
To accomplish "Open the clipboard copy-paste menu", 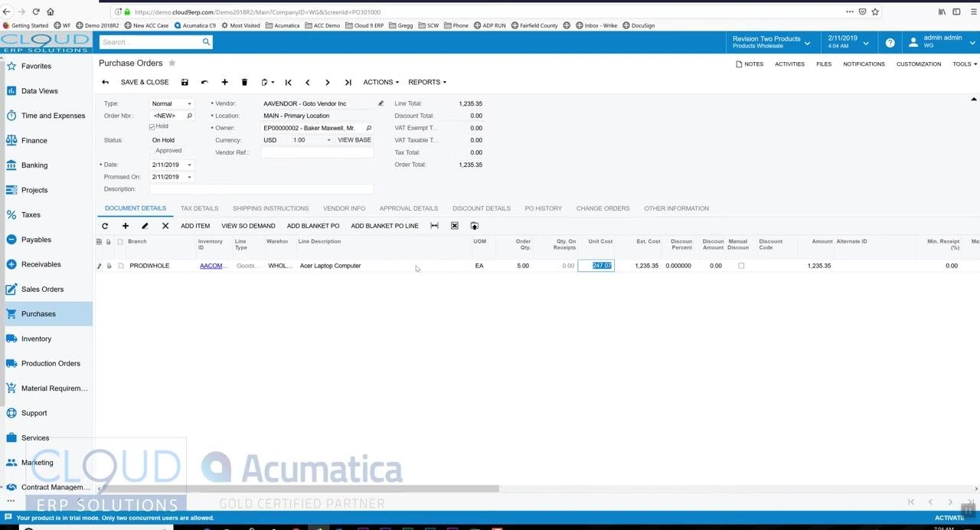I will [267, 82].
